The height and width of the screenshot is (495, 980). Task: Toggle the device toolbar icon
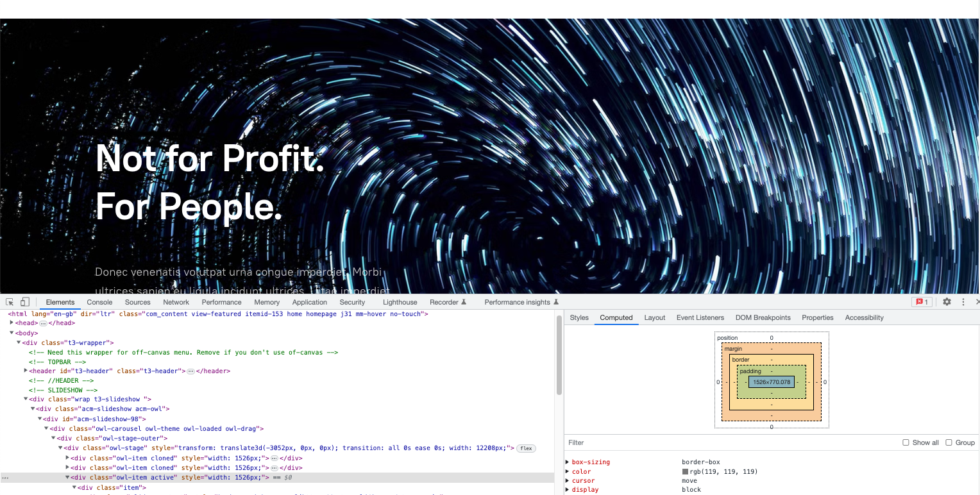(25, 302)
